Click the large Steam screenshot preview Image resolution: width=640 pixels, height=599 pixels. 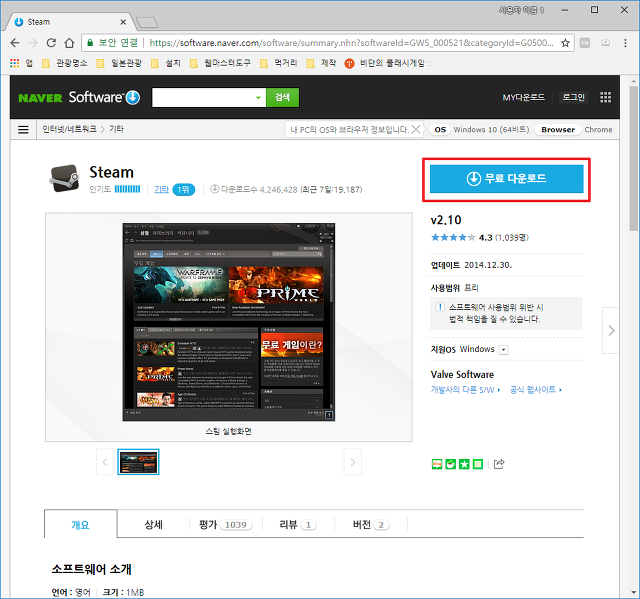click(x=229, y=322)
